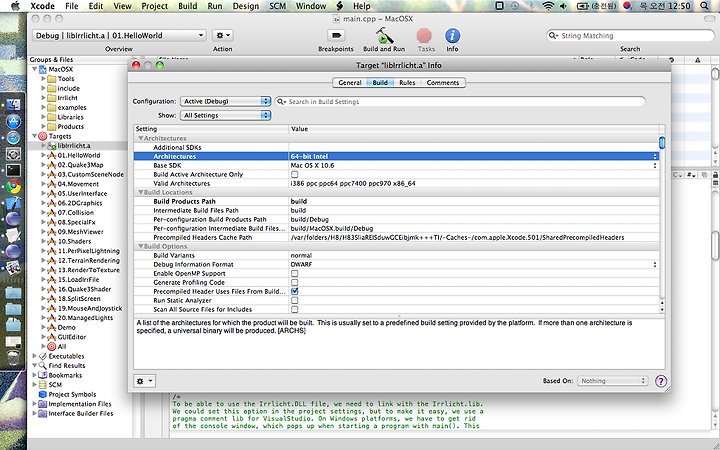The height and width of the screenshot is (450, 720).
Task: Open the Build menu
Action: (x=187, y=6)
